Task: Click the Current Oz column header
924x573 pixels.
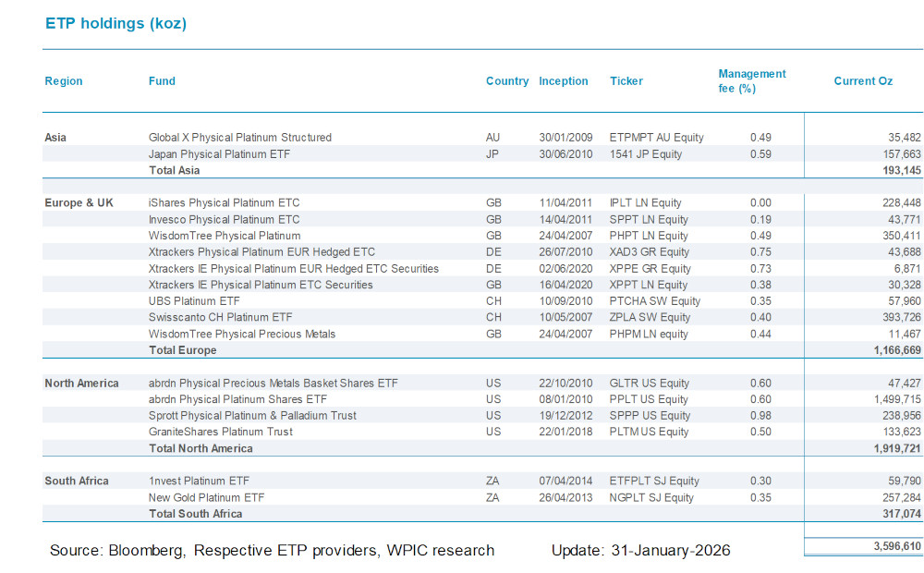Action: 862,81
